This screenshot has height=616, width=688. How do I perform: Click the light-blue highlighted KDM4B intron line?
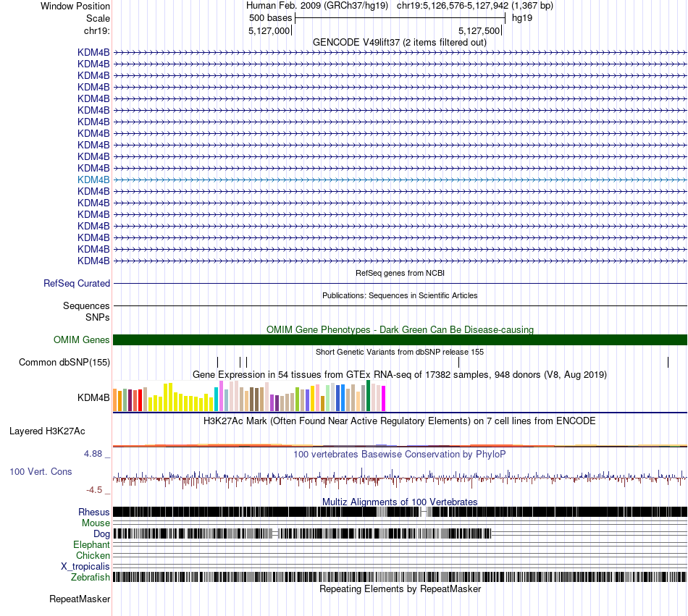tap(400, 180)
